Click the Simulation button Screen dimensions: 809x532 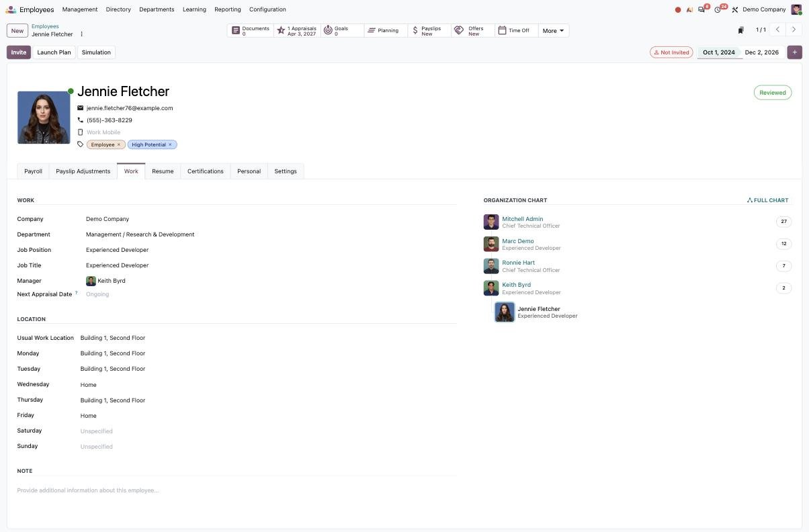[96, 52]
